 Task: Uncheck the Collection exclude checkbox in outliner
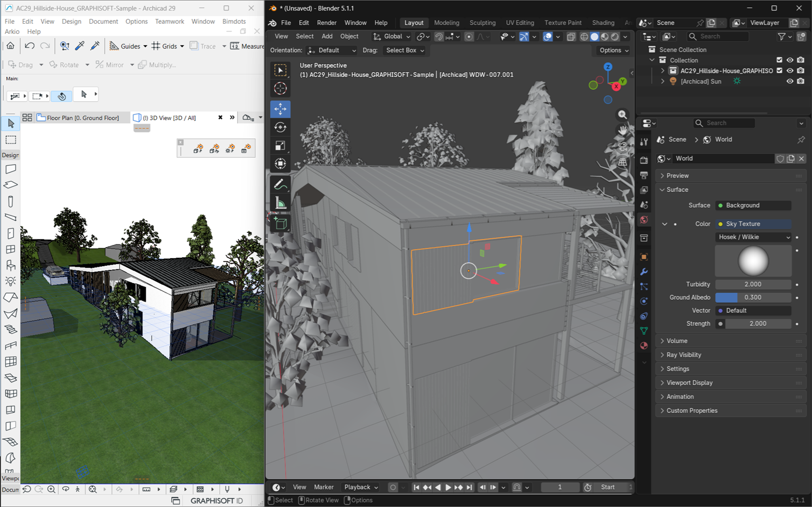pos(779,60)
